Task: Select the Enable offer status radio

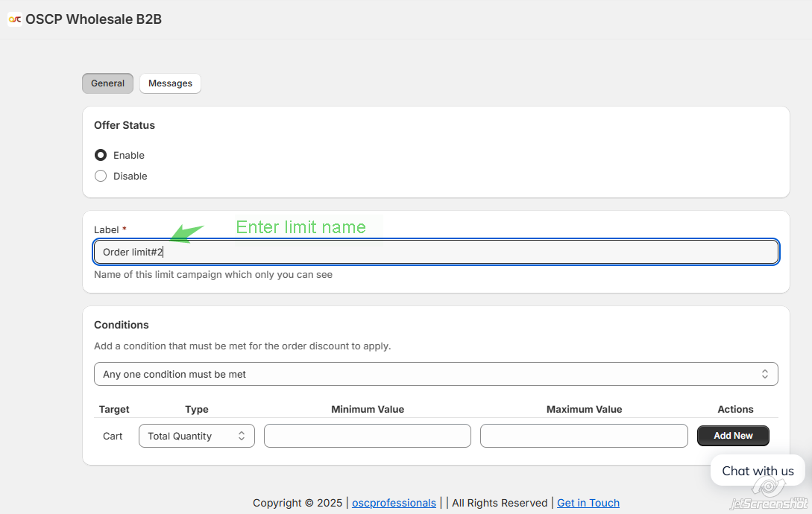Action: pos(101,155)
